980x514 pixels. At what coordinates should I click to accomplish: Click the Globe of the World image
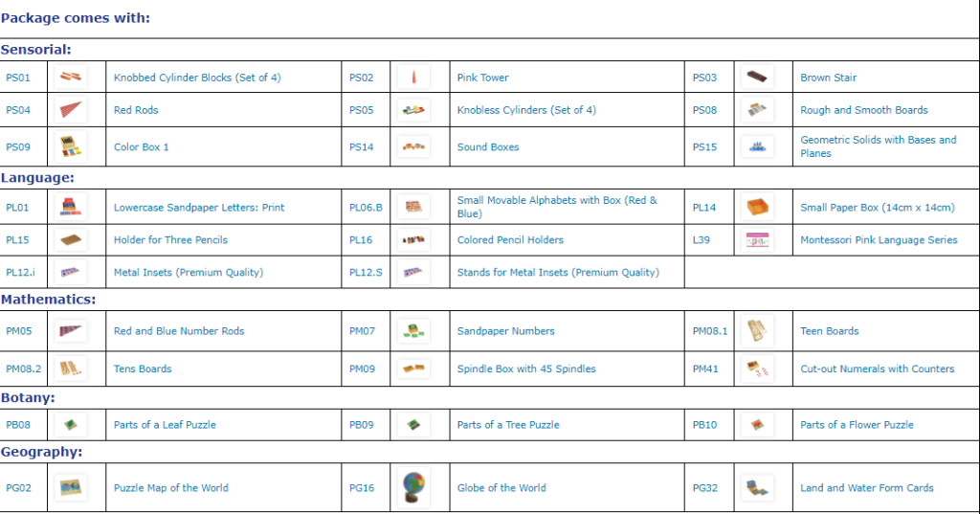click(413, 488)
